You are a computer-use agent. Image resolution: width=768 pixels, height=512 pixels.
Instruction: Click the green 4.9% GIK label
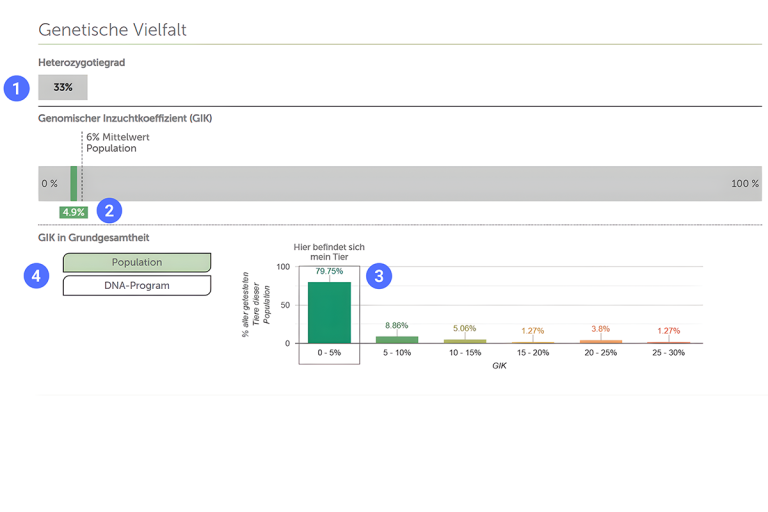click(73, 212)
